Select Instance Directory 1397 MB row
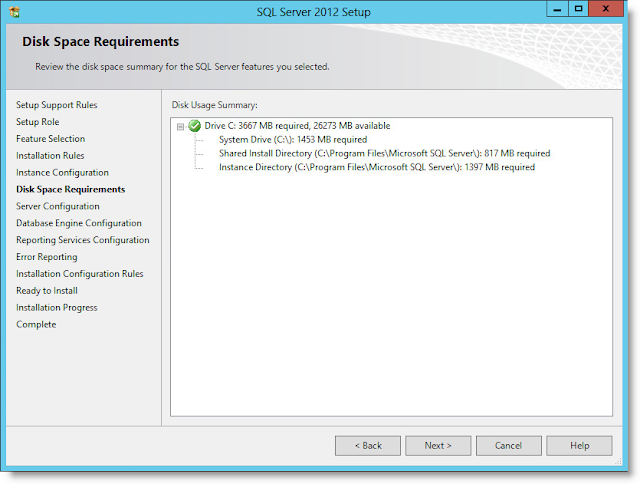Screen dimensions: 640x484 coord(377,167)
